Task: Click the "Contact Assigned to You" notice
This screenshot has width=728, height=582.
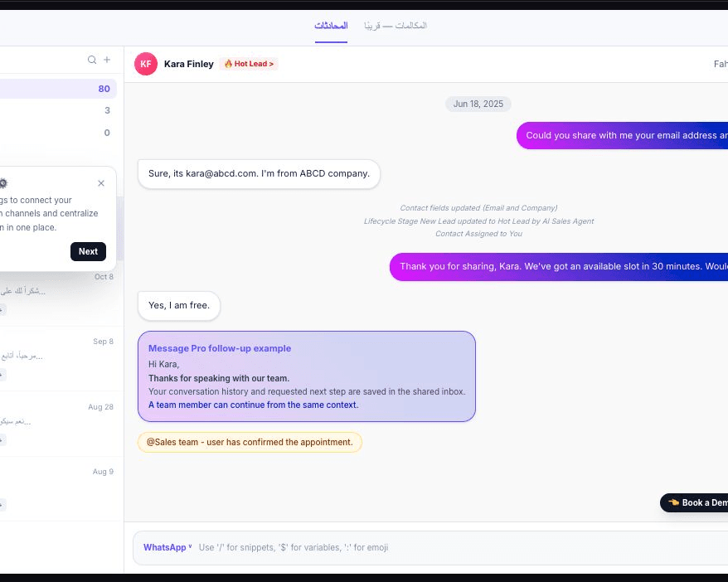Action: pyautogui.click(x=478, y=234)
